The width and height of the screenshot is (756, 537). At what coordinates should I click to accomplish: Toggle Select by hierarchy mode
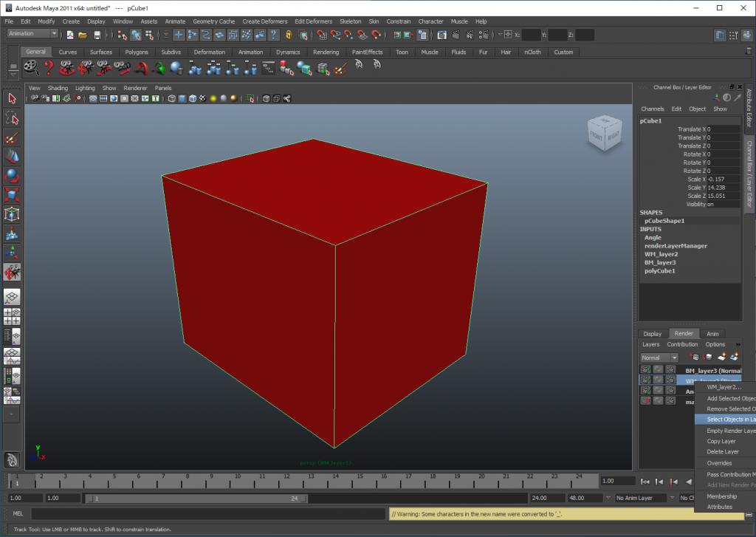(122, 35)
